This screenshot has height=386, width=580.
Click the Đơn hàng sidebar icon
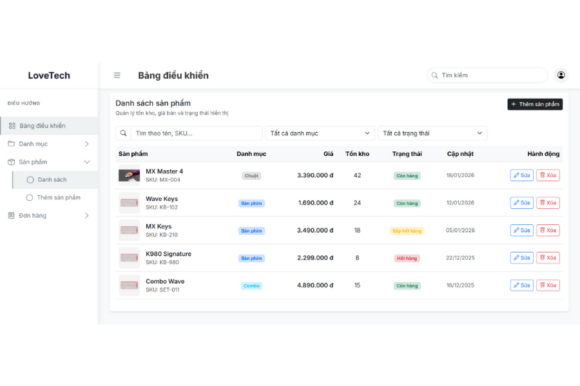tap(11, 215)
